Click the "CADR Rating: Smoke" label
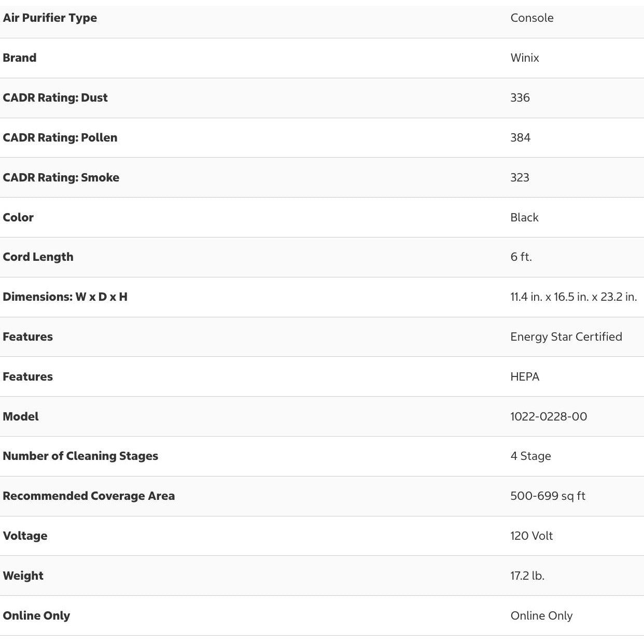The image size is (644, 644). 61,178
